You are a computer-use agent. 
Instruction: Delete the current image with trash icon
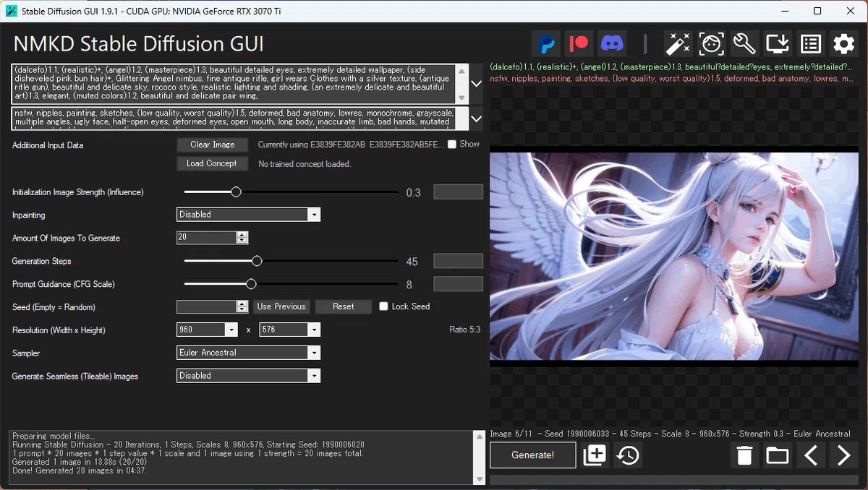[x=744, y=455]
